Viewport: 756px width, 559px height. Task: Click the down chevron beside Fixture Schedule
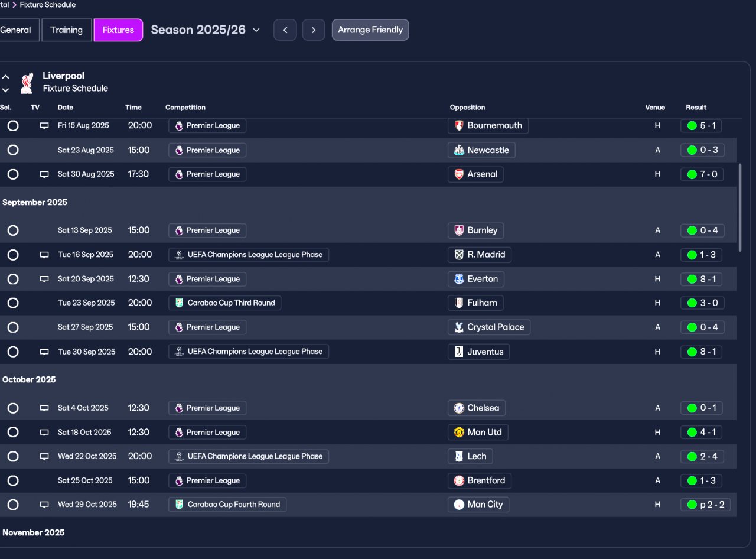point(5,90)
